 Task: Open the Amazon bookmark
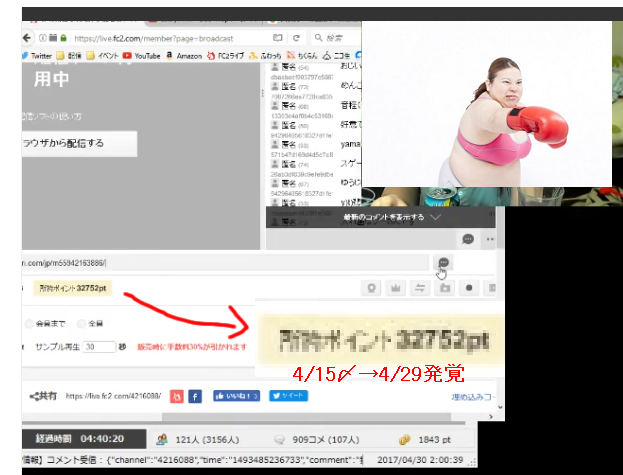point(184,56)
